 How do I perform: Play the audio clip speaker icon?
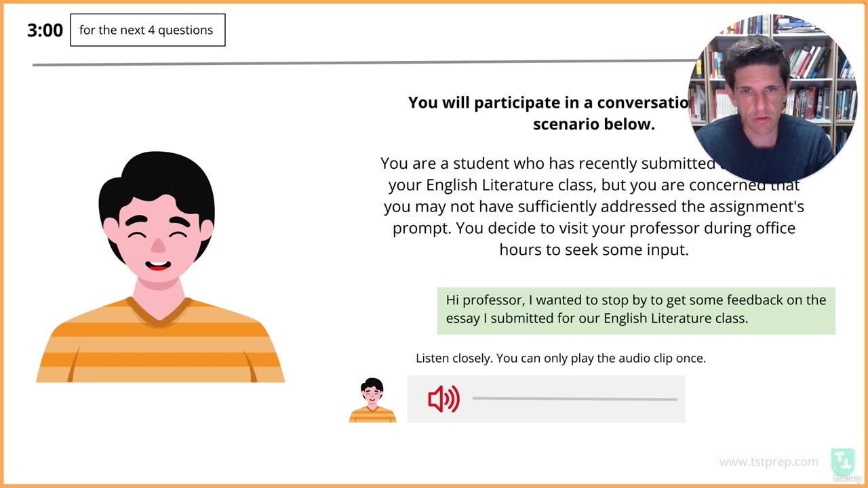443,399
